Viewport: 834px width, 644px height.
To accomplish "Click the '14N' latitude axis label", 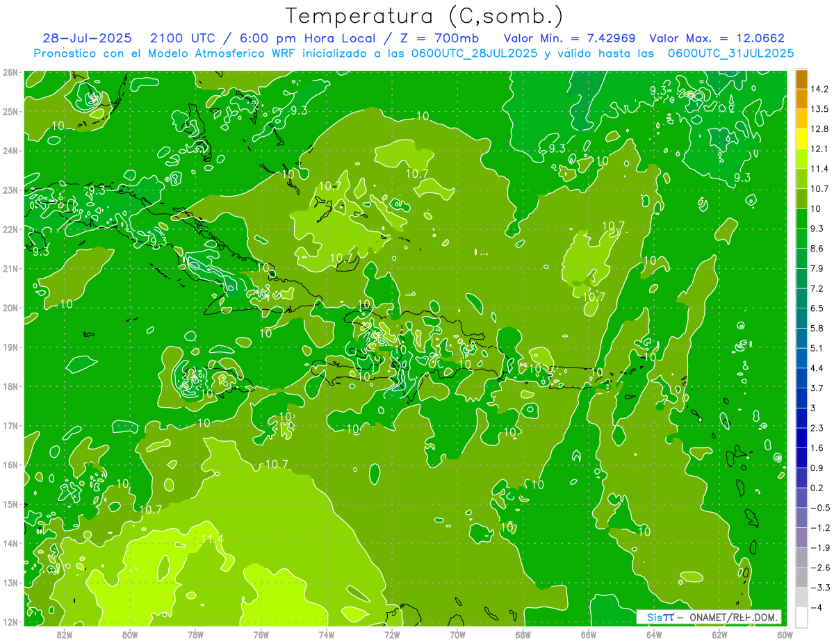I will click(10, 543).
